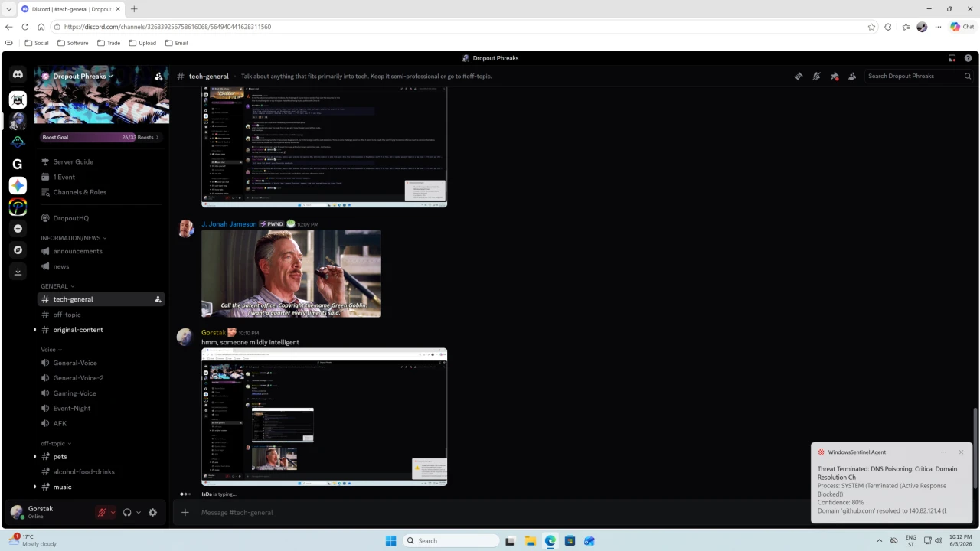This screenshot has width=980, height=551.
Task: Open Discover servers compass icon
Action: tap(18, 249)
